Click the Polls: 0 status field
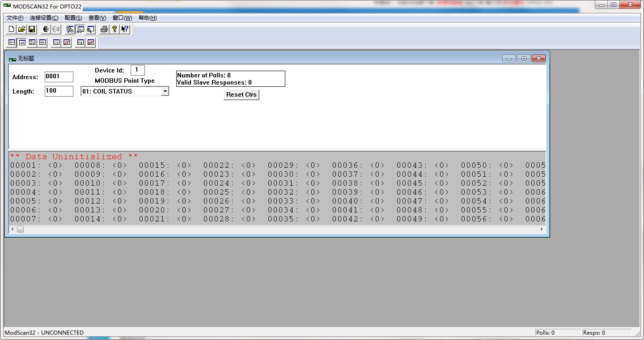 point(558,332)
